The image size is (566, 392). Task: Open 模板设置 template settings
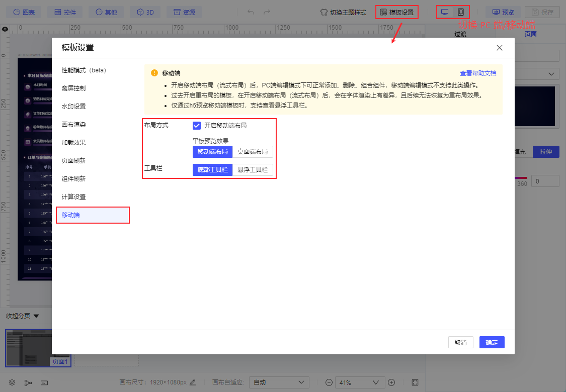click(397, 13)
